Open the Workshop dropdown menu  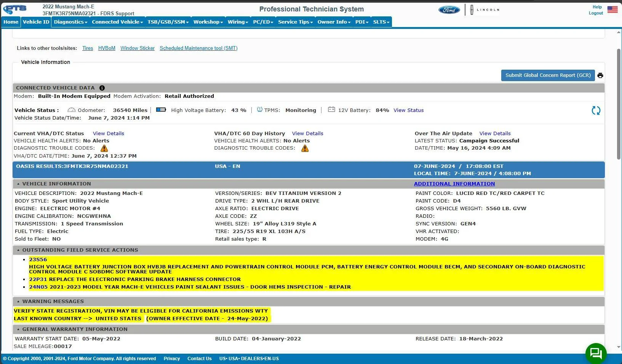[208, 22]
